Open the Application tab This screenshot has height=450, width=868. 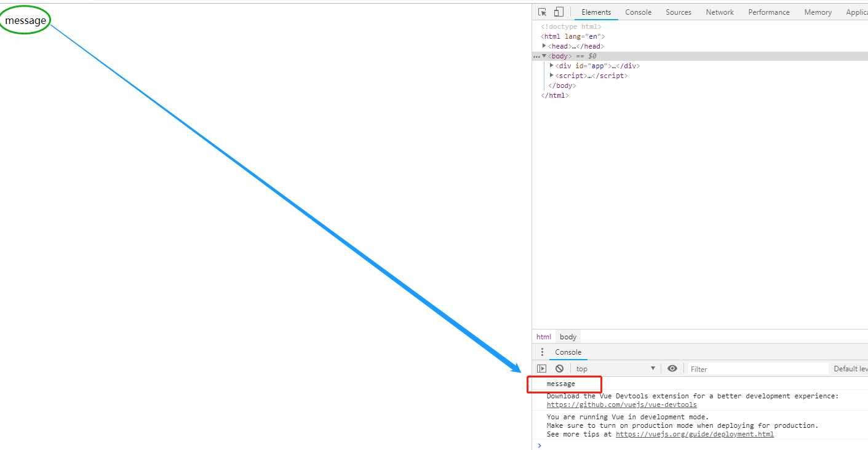[x=856, y=12]
